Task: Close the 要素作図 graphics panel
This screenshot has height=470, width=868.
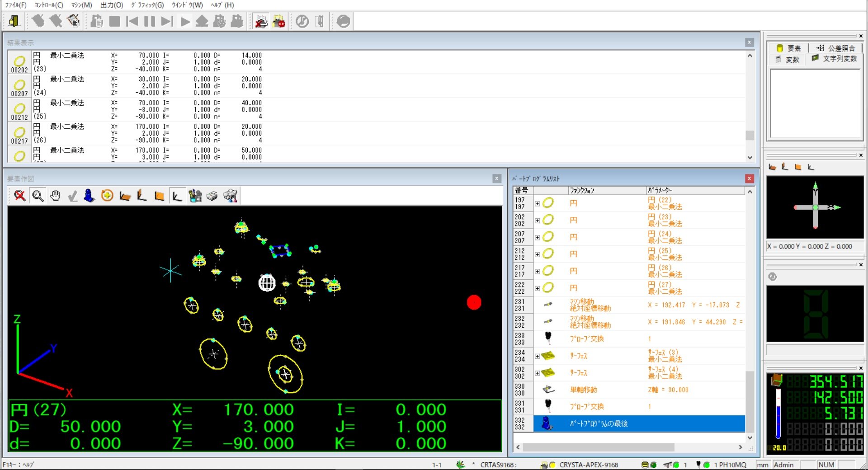Action: pyautogui.click(x=496, y=179)
